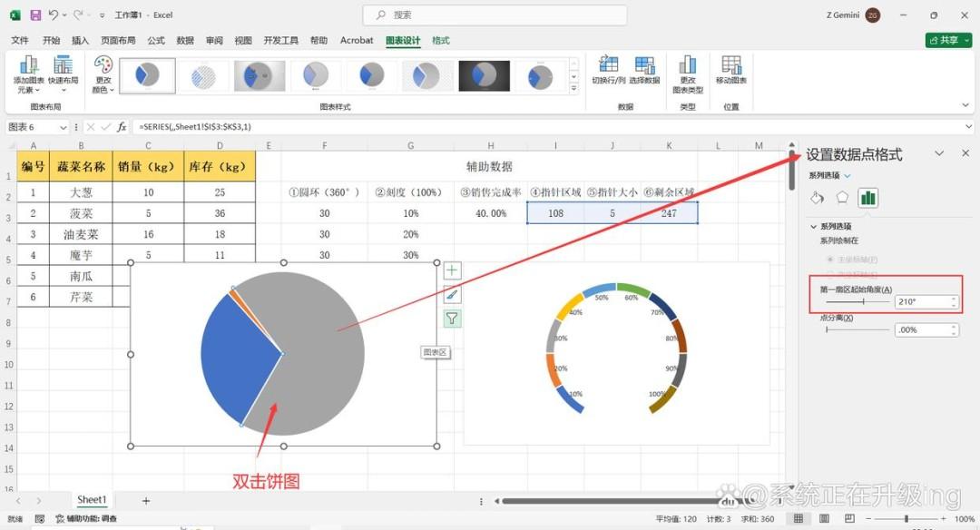
Task: Open the Insert ribbon tab
Action: point(80,40)
